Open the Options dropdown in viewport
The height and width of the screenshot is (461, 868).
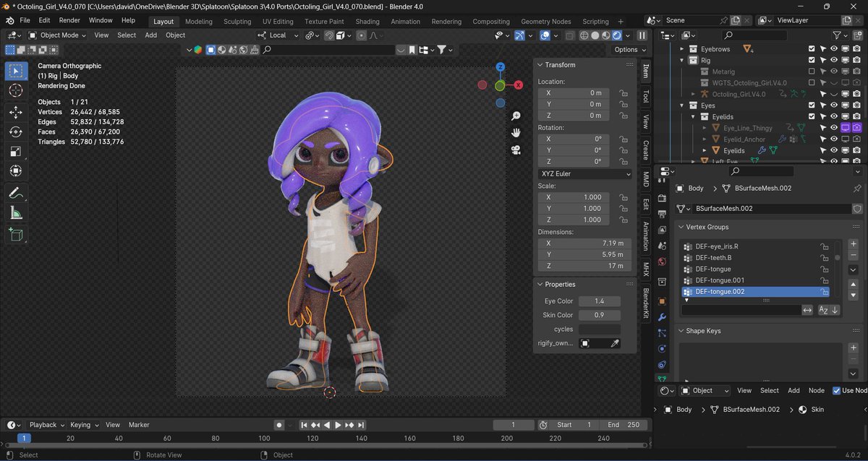(629, 49)
